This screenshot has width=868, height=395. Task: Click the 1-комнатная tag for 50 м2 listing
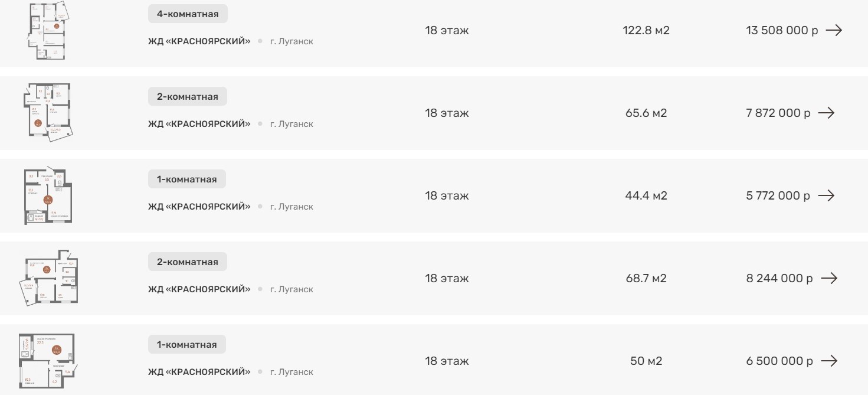point(187,345)
